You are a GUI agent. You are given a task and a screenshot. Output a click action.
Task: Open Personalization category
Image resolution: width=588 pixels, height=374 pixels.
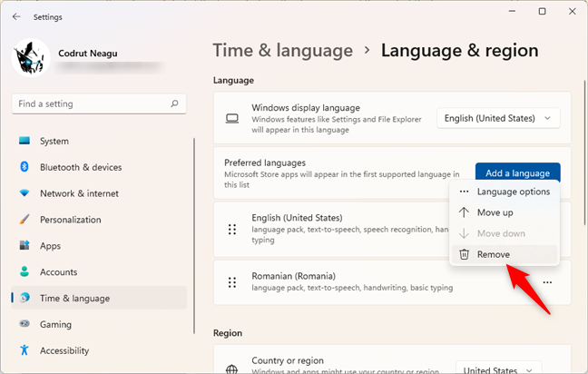point(99,220)
